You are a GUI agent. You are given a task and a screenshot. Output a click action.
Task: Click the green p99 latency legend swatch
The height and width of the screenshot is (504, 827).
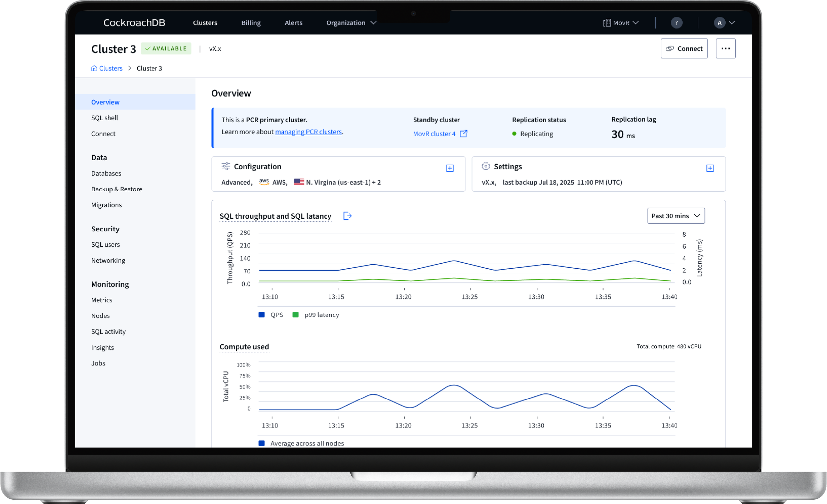point(295,315)
